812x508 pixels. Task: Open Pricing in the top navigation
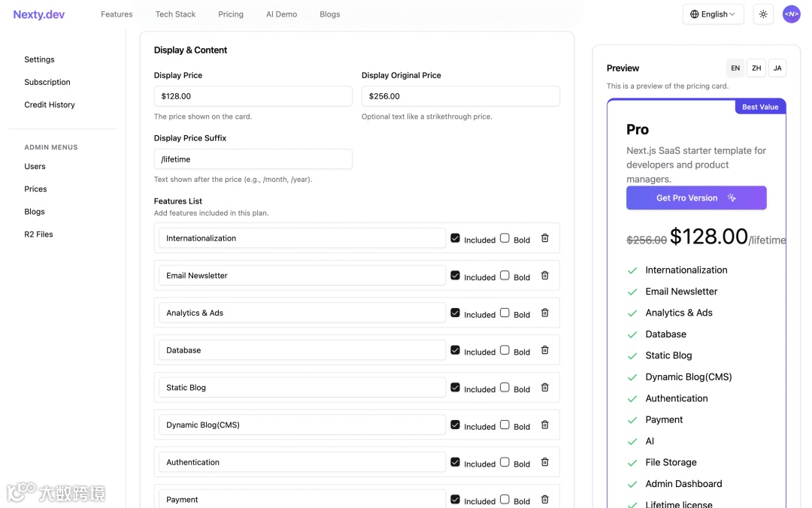click(x=231, y=14)
